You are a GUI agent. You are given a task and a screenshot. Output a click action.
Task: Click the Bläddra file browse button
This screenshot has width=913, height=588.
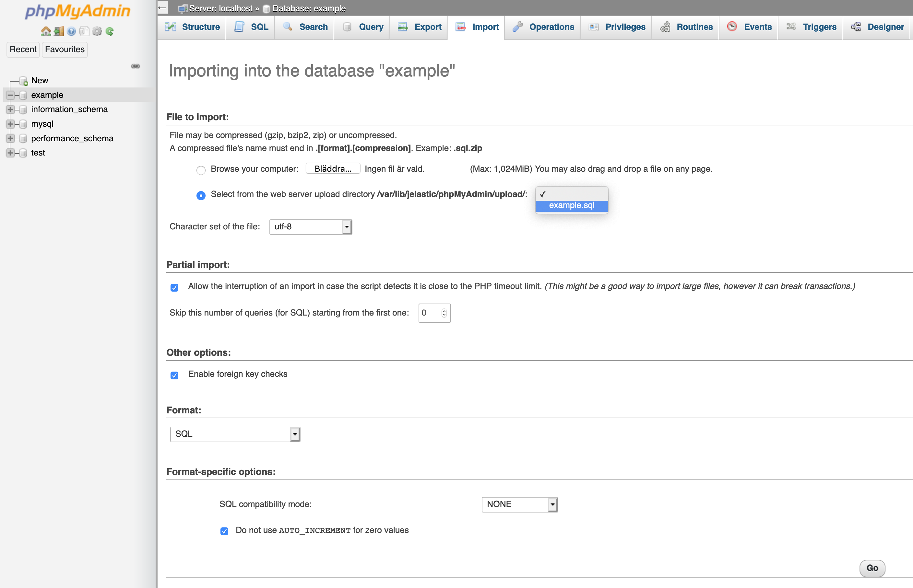coord(332,169)
